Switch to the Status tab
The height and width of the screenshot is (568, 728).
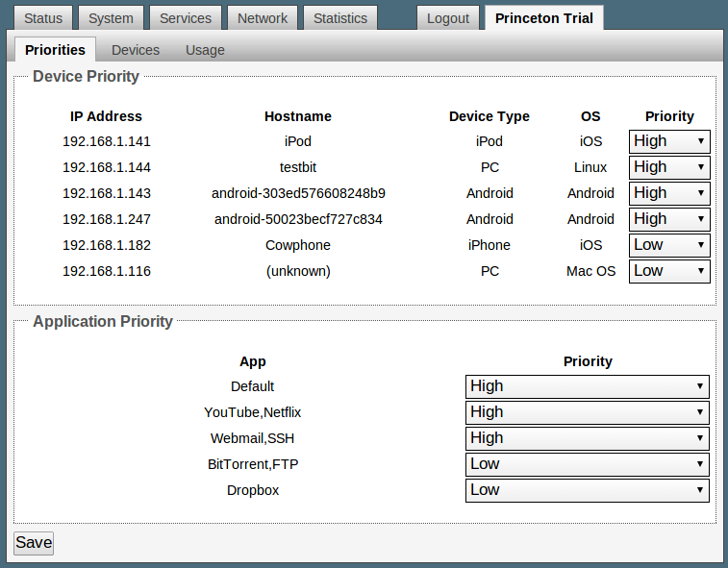pyautogui.click(x=42, y=18)
